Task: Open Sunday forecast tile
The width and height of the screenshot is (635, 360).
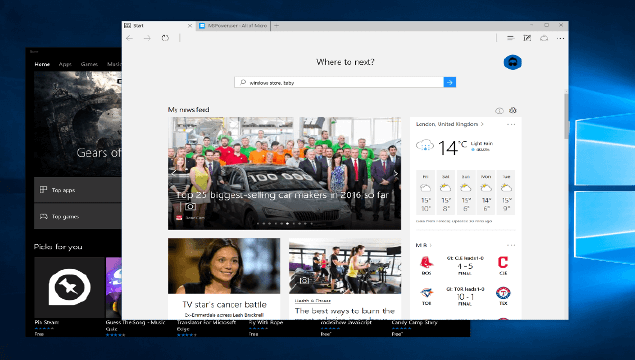Action: click(x=466, y=192)
